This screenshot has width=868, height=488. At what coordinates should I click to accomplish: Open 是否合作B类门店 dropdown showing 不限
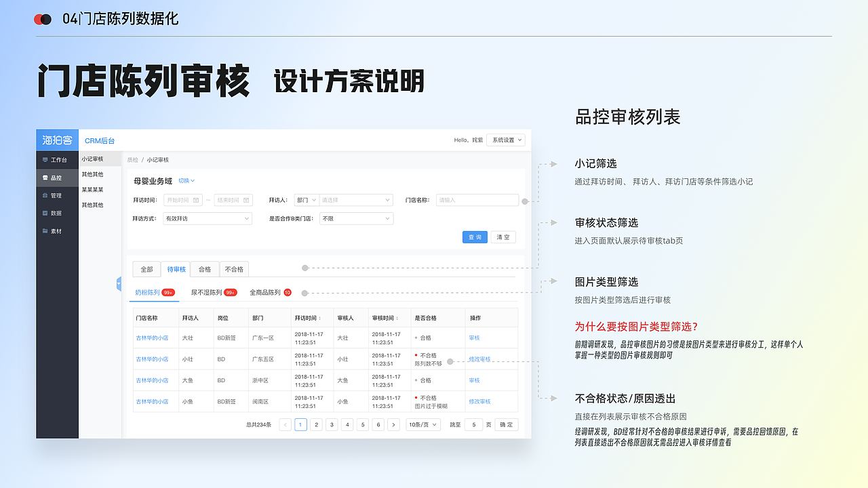point(356,218)
